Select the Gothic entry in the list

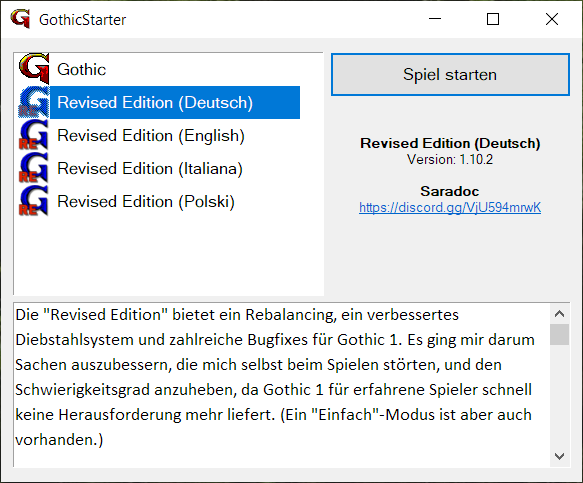81,70
